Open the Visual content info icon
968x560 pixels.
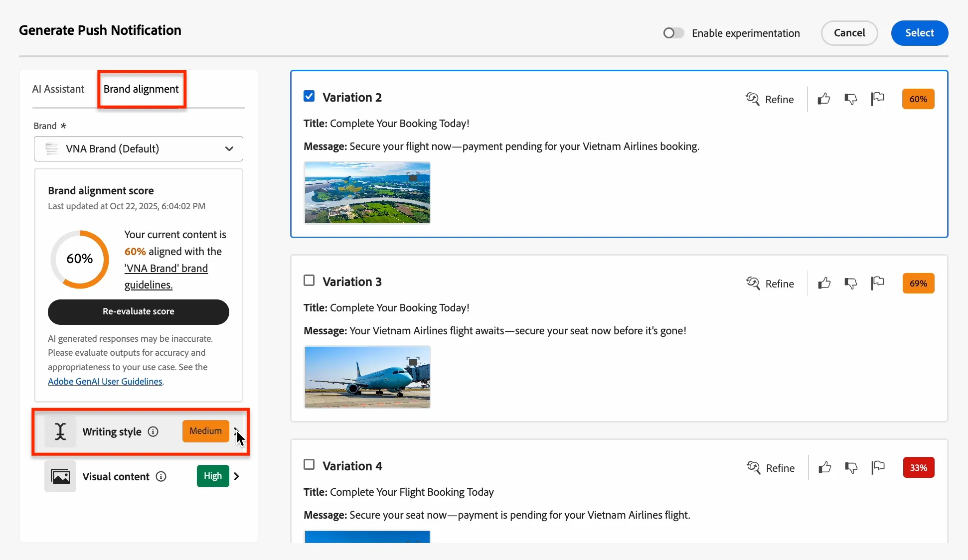point(161,476)
